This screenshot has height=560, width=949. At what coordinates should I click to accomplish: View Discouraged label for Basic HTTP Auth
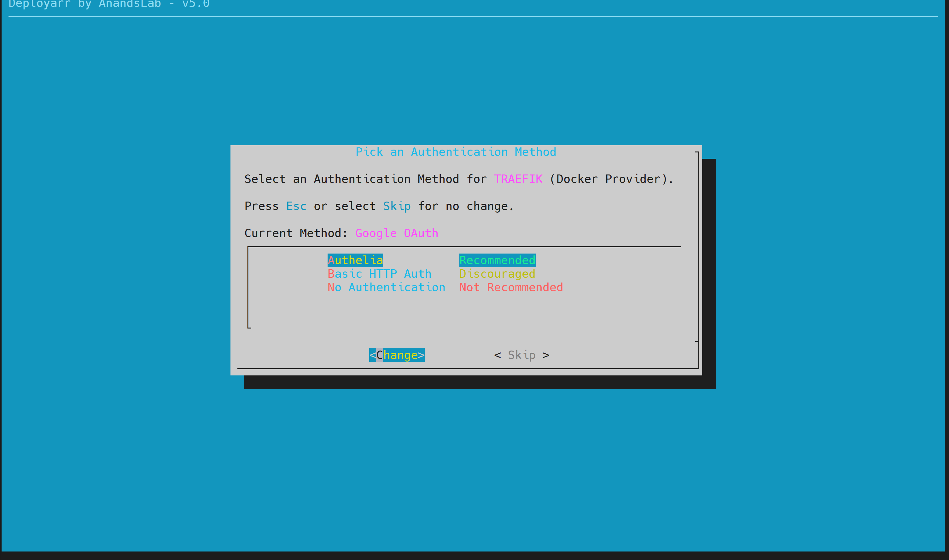497,273
